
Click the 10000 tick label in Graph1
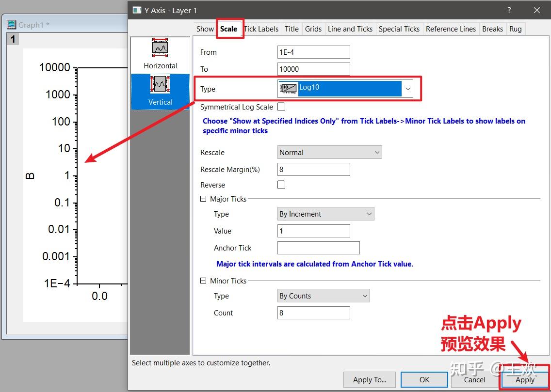point(55,67)
